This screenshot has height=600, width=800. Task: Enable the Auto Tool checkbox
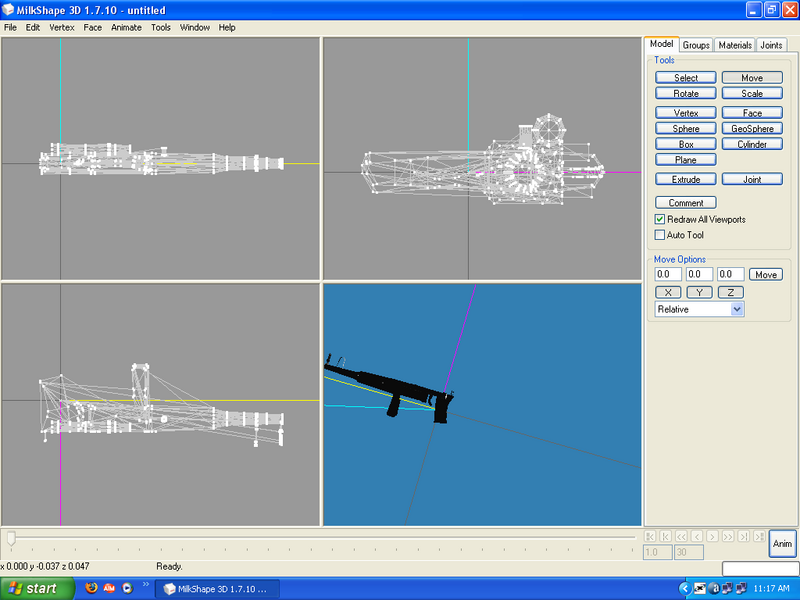pyautogui.click(x=659, y=235)
